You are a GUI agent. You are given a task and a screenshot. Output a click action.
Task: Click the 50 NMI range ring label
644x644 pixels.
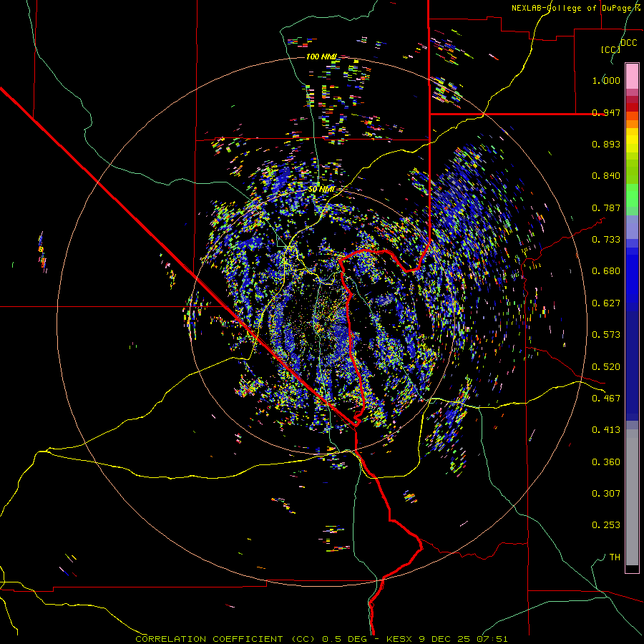(321, 190)
